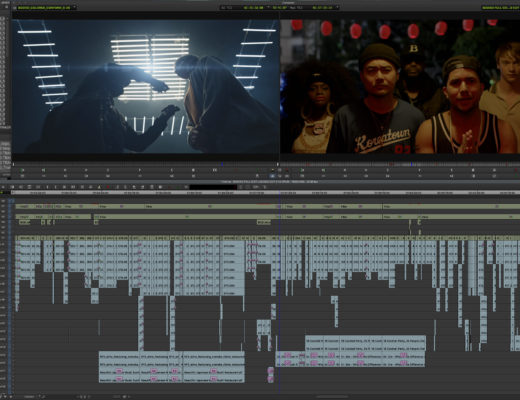Click the timeline horizontal scrollbar at the bottom
520x400 pixels.
[332, 397]
